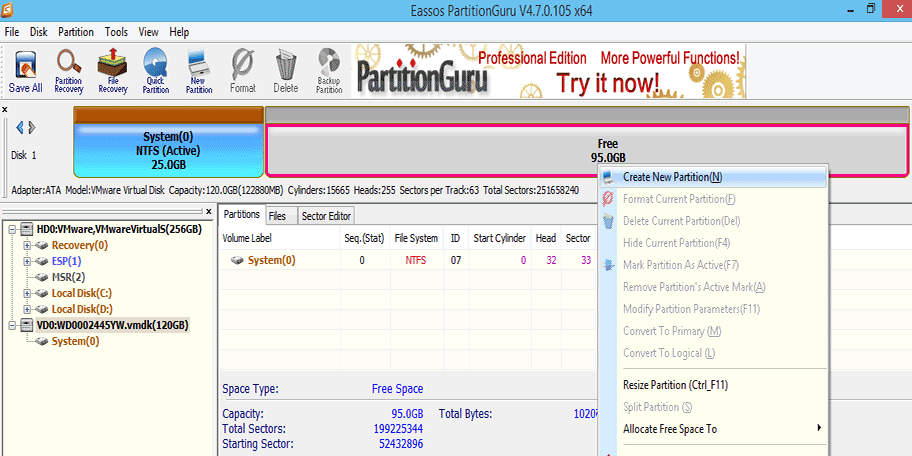Click the Delete toolbar trash icon
912x456 pixels.
pyautogui.click(x=286, y=72)
